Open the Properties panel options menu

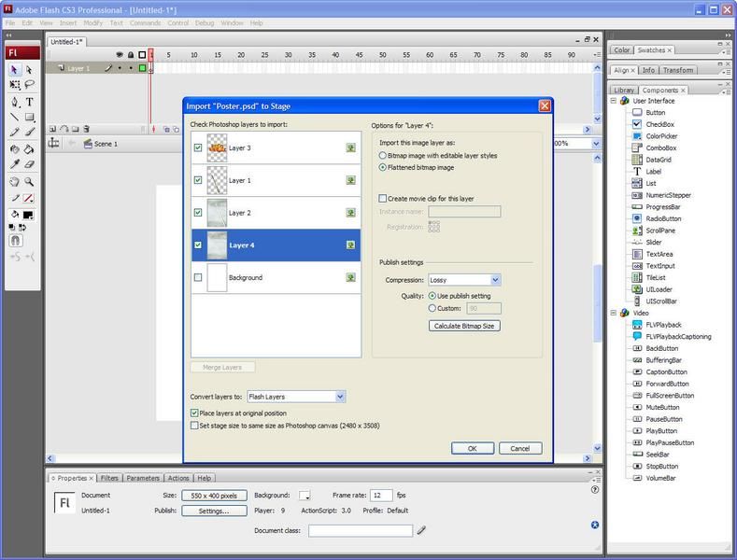(597, 479)
